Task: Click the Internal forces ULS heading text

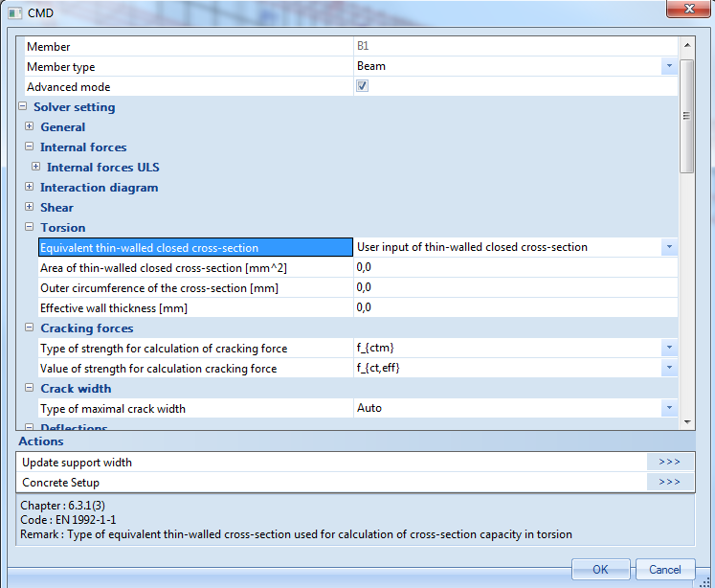Action: [x=103, y=167]
